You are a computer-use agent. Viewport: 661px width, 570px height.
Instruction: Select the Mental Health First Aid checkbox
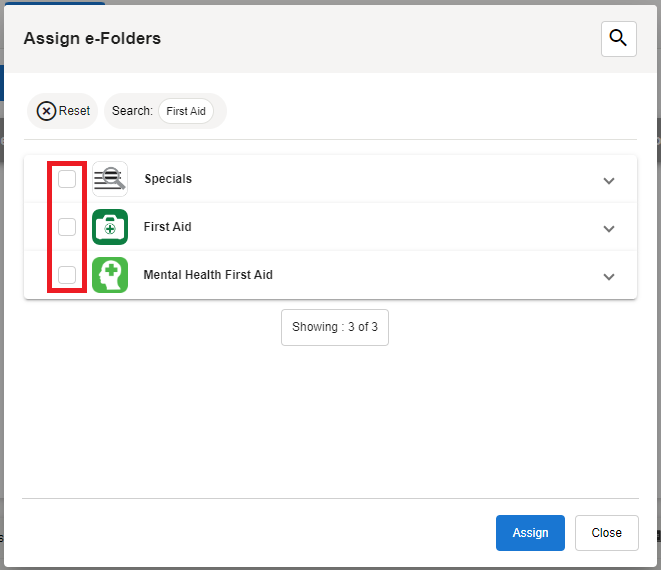click(67, 275)
